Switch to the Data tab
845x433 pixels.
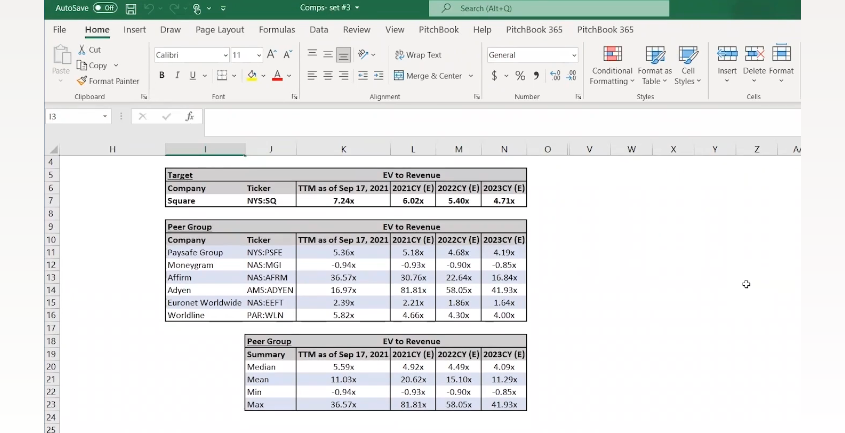coord(318,30)
